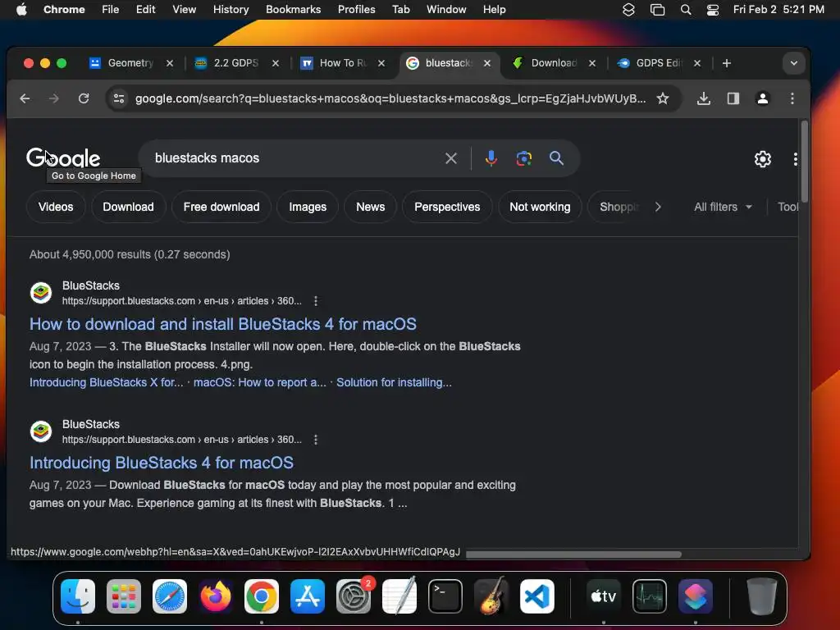The height and width of the screenshot is (630, 840).
Task: Open more options for second BlueStacks result
Action: 316,440
